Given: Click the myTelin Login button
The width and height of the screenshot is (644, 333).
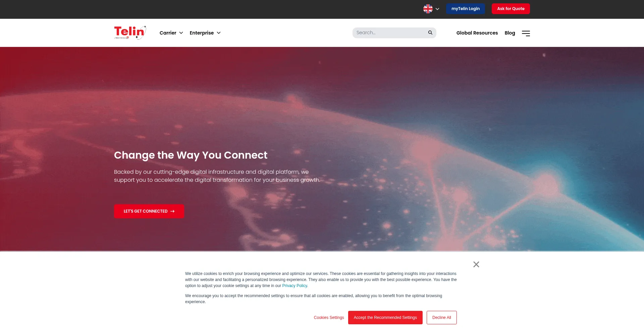Looking at the screenshot, I should point(466,9).
